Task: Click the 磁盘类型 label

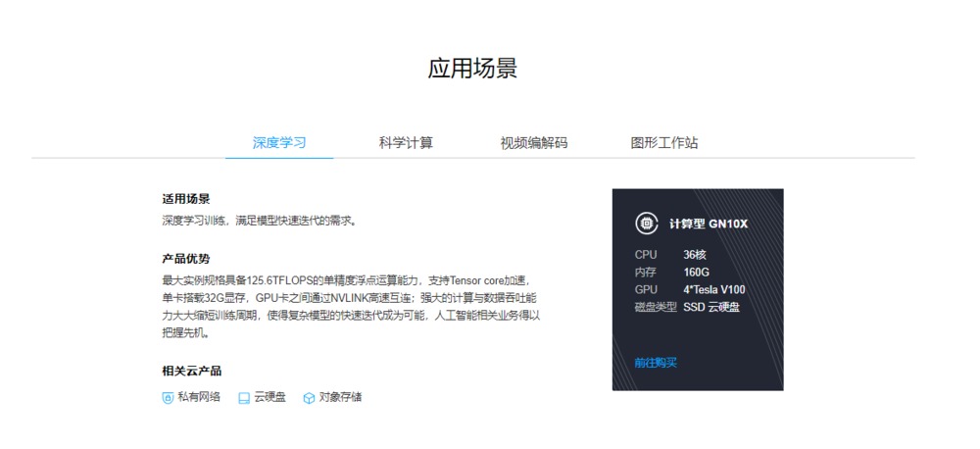Action: point(656,307)
